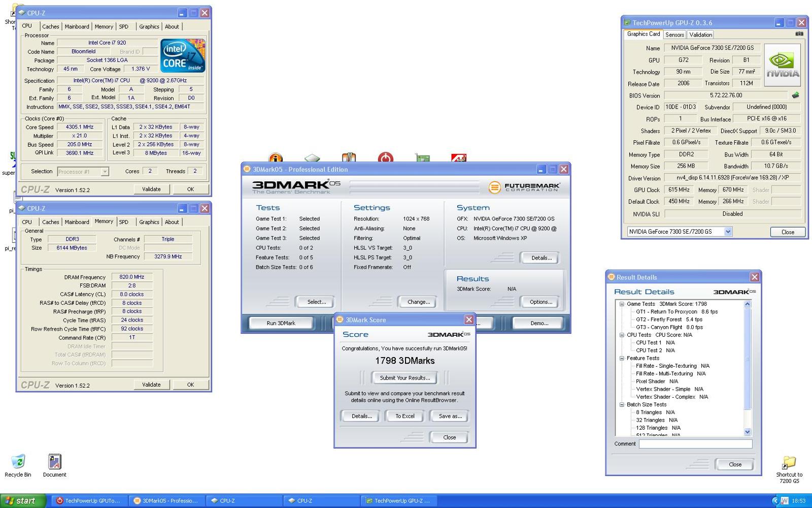
Task: Open the About tab in the memory CPU-Z window
Action: (172, 222)
